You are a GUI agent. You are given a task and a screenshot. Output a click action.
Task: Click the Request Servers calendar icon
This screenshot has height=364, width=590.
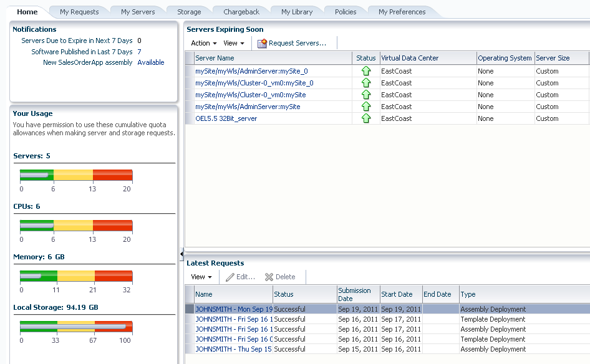[262, 43]
